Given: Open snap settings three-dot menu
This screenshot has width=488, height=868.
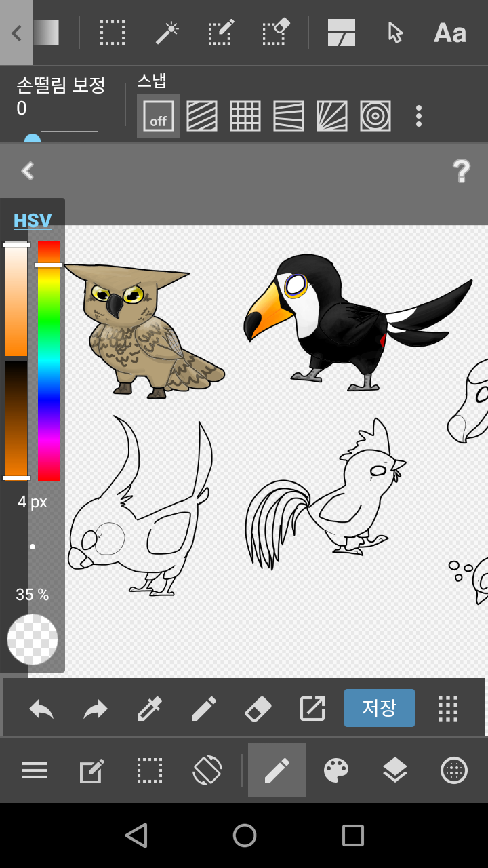Looking at the screenshot, I should (419, 116).
